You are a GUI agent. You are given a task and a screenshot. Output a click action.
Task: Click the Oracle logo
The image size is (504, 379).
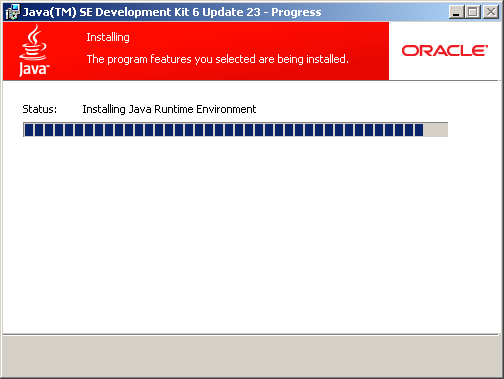click(445, 51)
